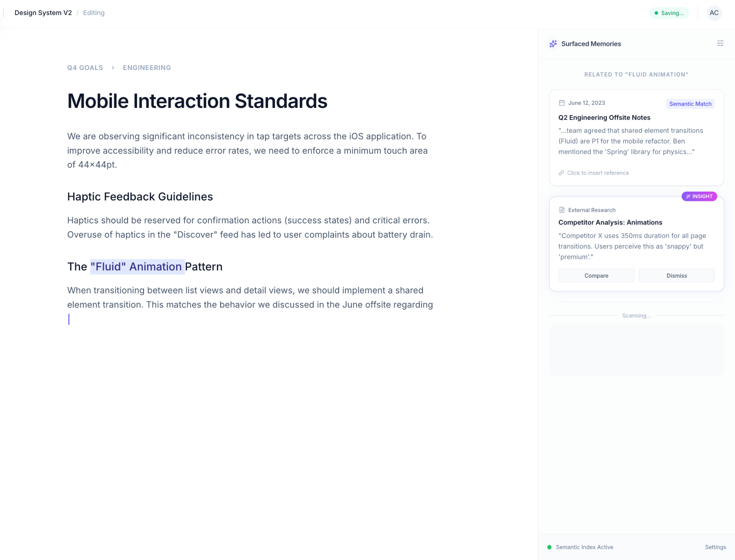Click to insert reference link
This screenshot has width=735, height=560.
tap(598, 173)
